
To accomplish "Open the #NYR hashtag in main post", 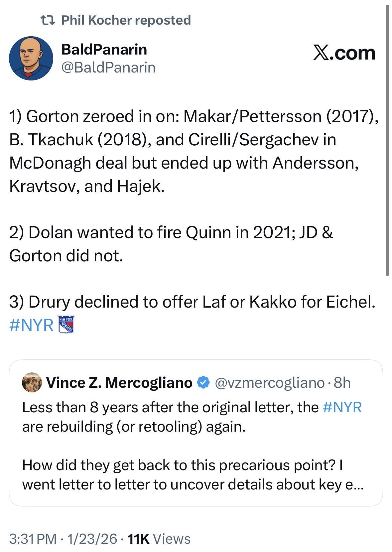I will point(31,325).
